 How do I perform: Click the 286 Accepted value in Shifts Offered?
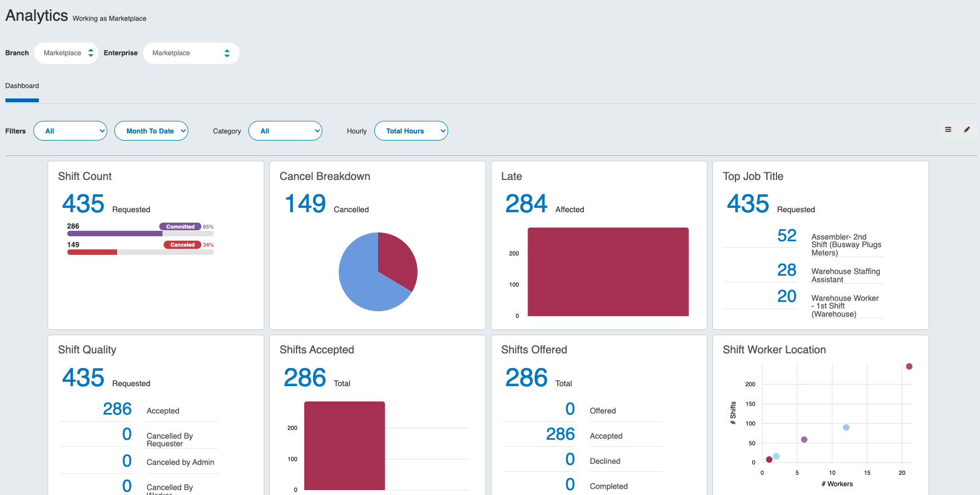560,434
